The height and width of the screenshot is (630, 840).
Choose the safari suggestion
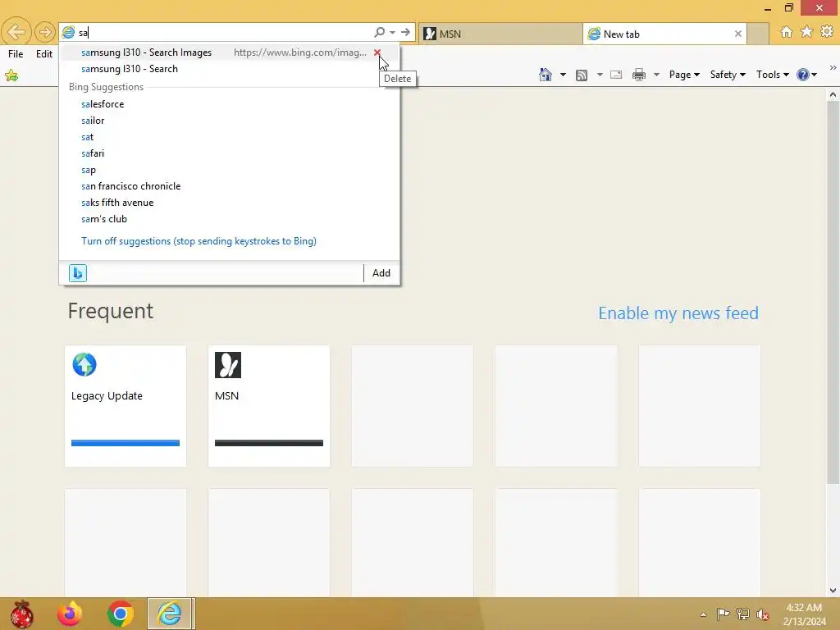[230, 153]
